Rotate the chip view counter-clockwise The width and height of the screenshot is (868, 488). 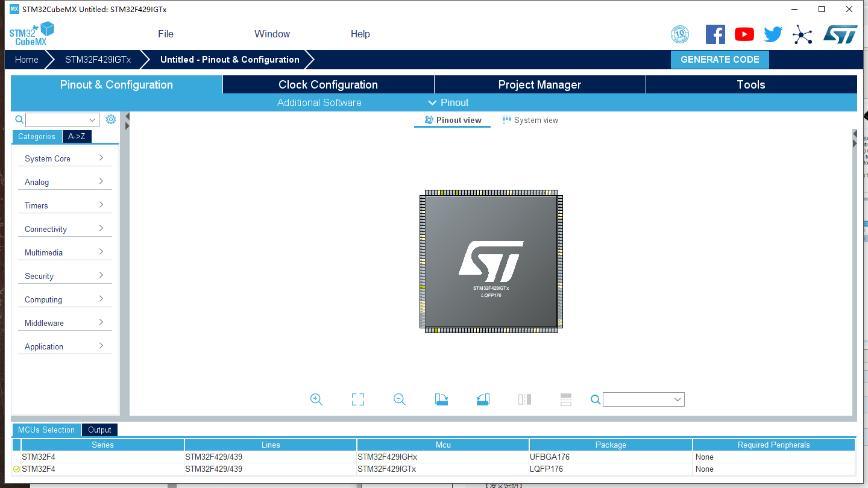[483, 399]
